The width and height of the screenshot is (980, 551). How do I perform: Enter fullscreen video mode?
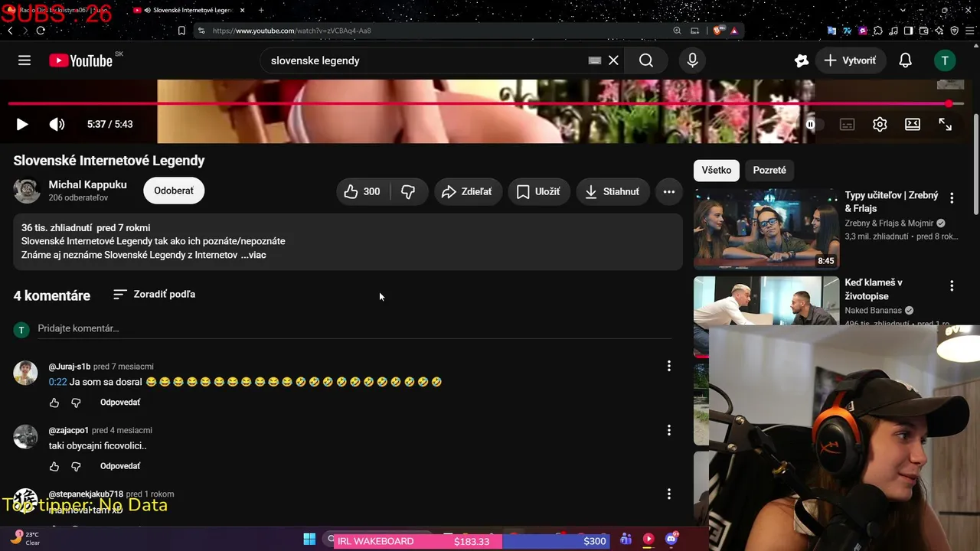[946, 124]
